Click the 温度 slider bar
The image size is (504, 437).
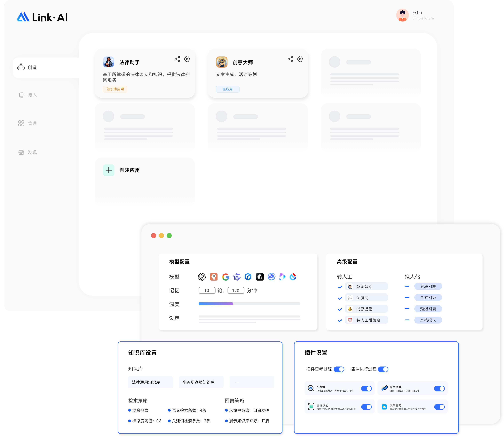(x=249, y=304)
